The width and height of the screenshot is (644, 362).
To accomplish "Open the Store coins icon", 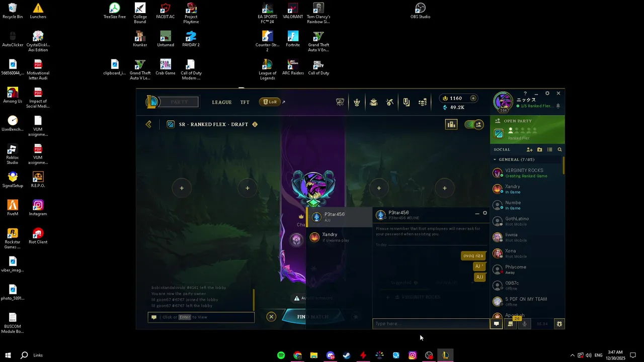I will pos(423,102).
